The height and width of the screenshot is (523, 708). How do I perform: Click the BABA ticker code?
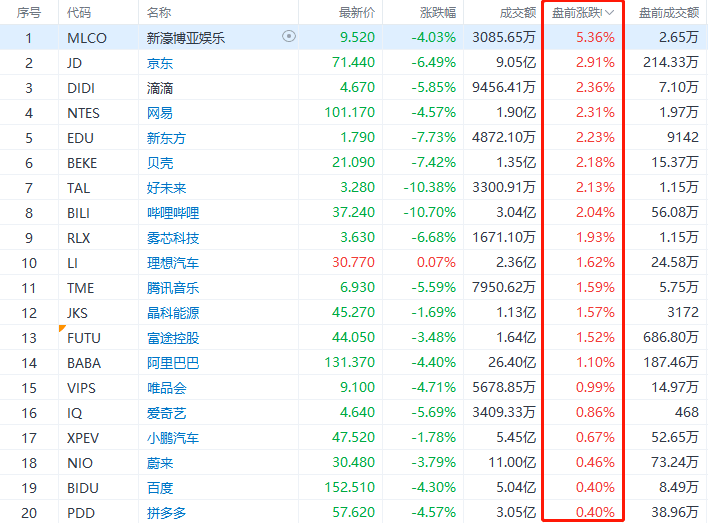click(84, 363)
